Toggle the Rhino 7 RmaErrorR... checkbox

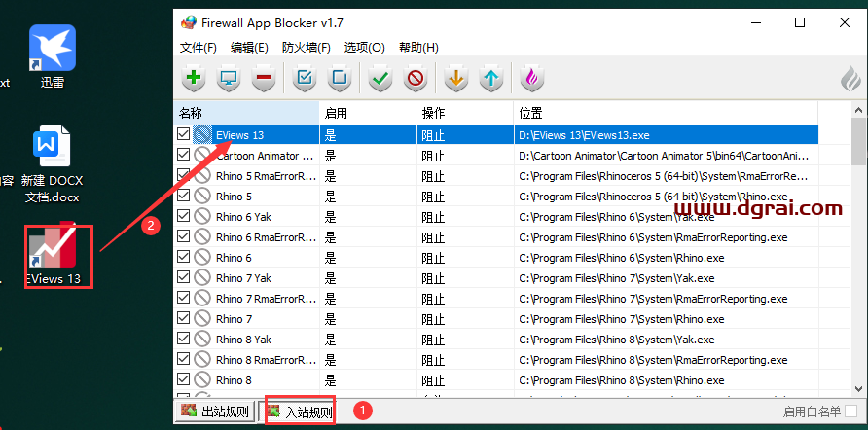[x=183, y=299]
